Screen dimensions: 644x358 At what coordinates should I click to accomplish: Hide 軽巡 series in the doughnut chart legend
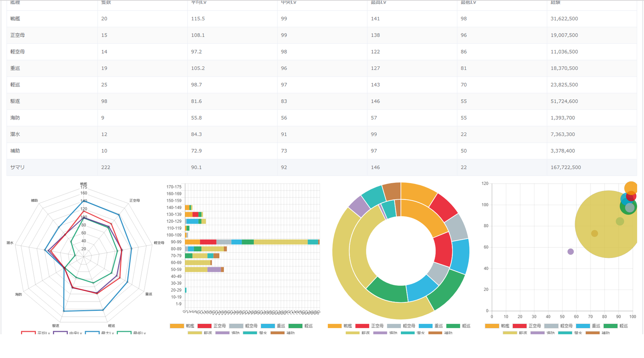click(x=458, y=326)
